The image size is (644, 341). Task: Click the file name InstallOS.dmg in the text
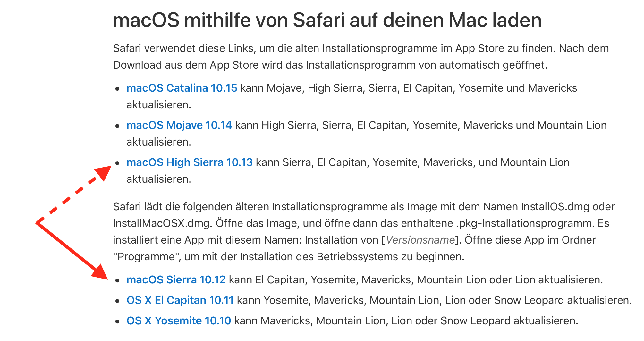(555, 207)
